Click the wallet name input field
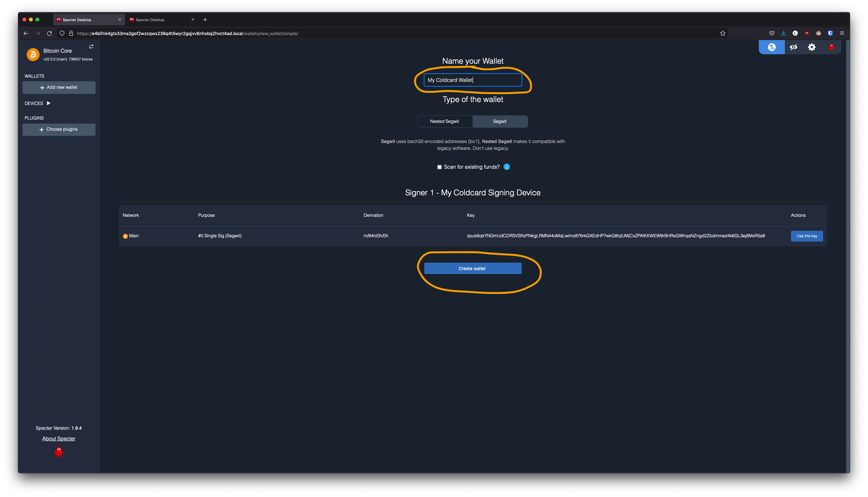The width and height of the screenshot is (868, 497). click(472, 80)
